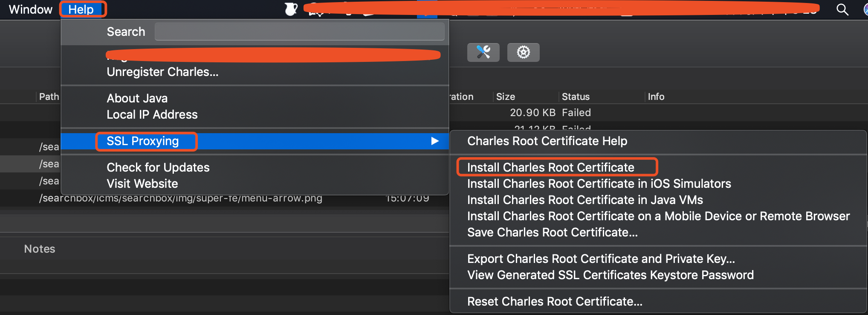Open the Tools wrench icon in toolbar
This screenshot has width=868, height=315.
coord(483,52)
